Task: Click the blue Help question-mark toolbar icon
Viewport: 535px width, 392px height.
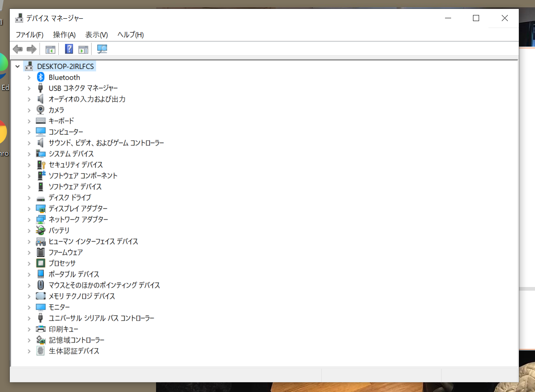Action: [x=69, y=49]
